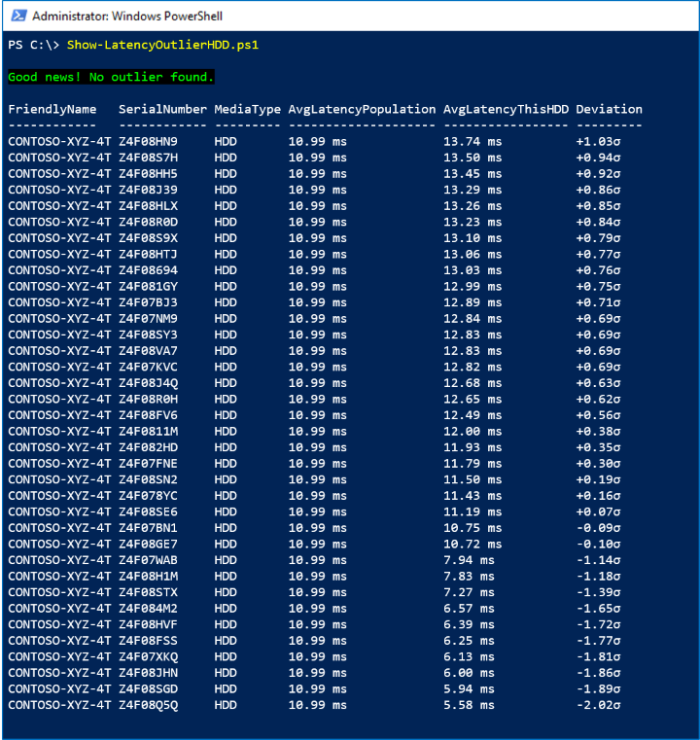Click the -2.02σ deviation value
Screen dimensions: 700x740
click(x=598, y=705)
